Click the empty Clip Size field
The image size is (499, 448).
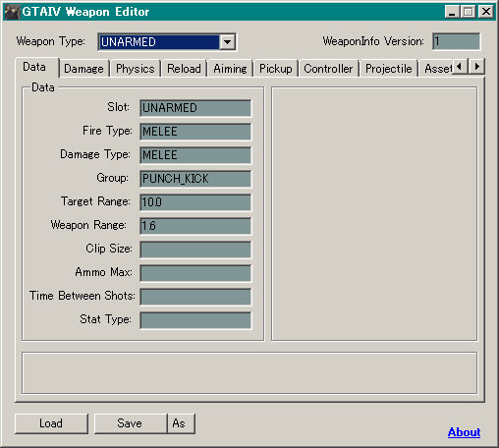195,250
